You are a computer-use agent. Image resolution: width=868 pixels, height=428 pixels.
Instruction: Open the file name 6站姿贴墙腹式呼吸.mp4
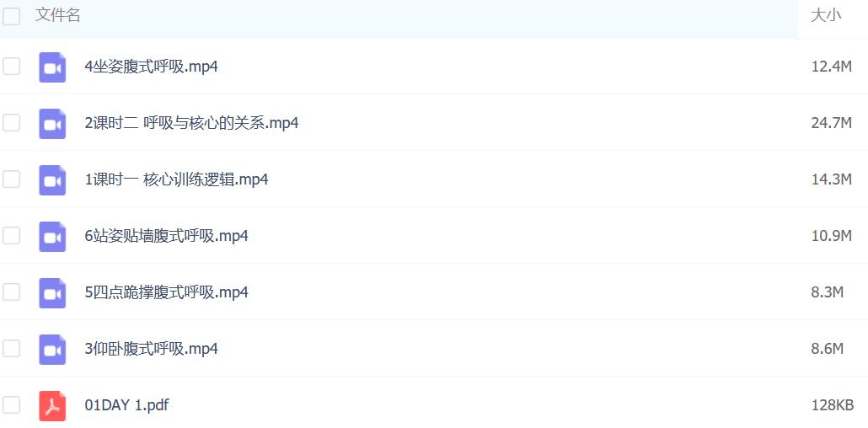click(167, 236)
